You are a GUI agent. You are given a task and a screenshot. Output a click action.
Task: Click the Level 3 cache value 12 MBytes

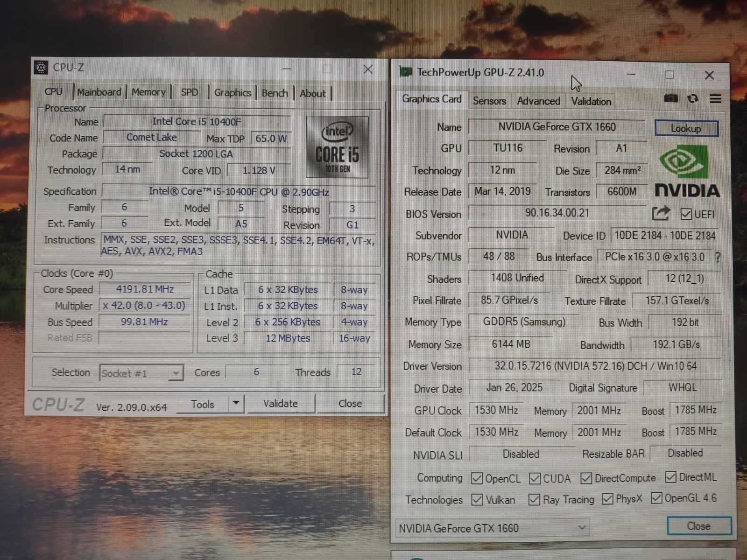coord(288,338)
